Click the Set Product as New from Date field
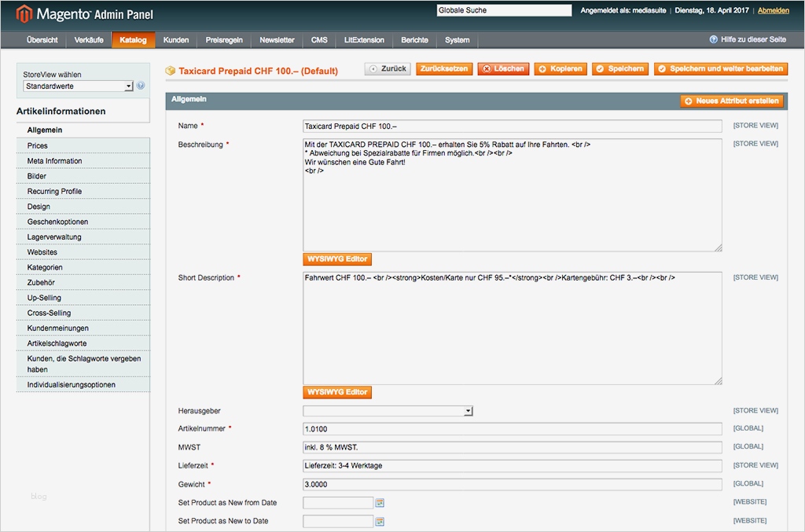Viewport: 805px width, 532px height. (338, 503)
